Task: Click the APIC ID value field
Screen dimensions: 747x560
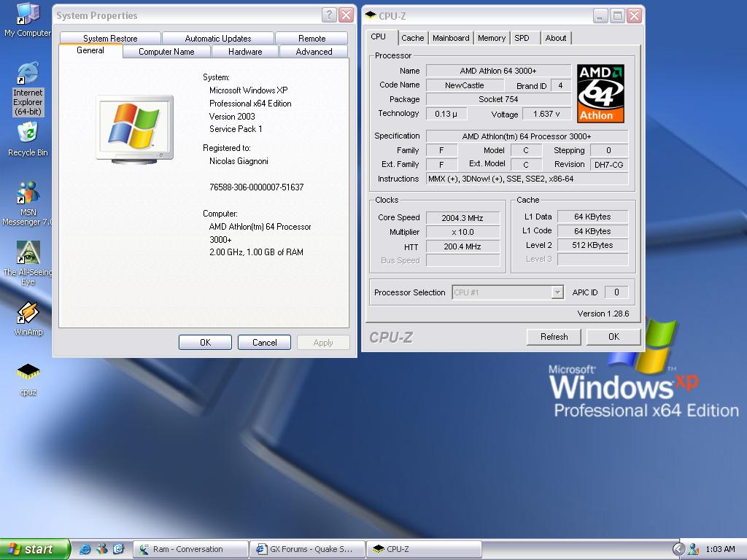Action: [616, 292]
